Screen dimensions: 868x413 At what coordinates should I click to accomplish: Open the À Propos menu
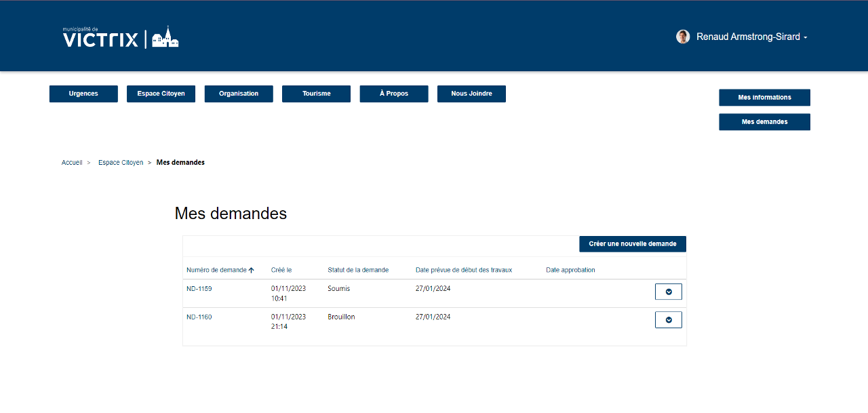(394, 94)
